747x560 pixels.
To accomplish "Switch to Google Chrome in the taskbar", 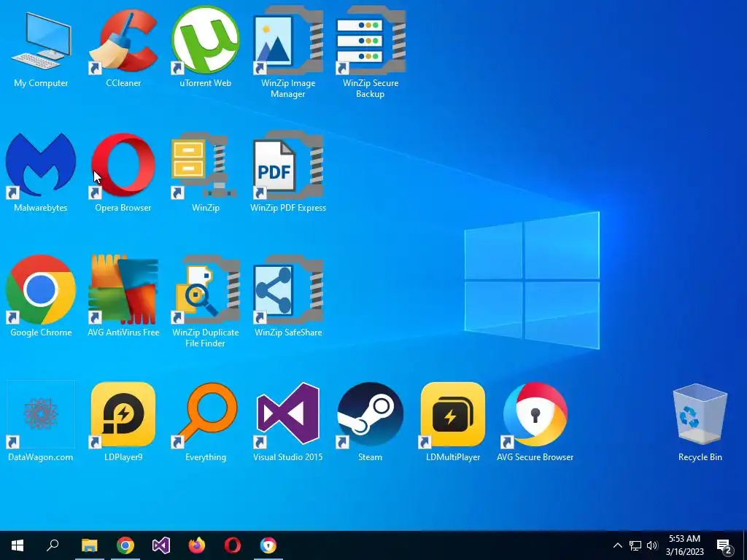I will click(125, 545).
